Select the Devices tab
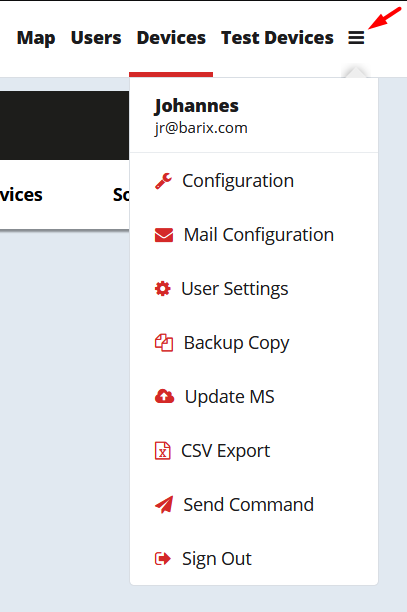 [171, 38]
